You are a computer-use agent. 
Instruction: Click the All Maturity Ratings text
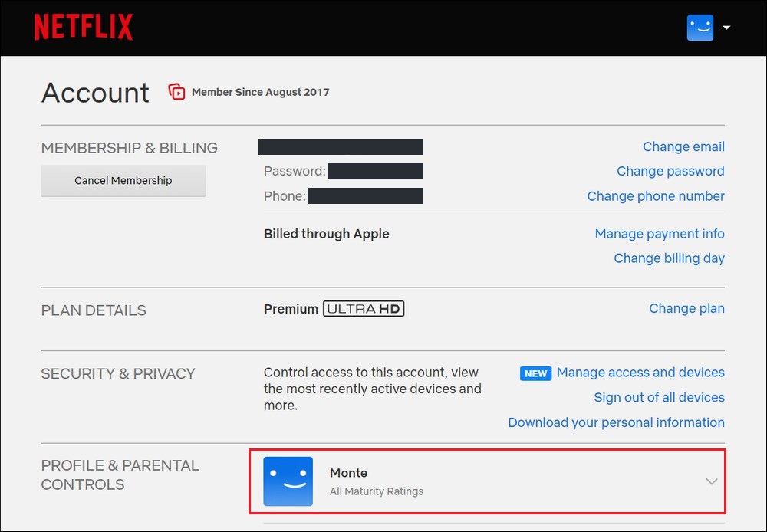click(x=376, y=491)
